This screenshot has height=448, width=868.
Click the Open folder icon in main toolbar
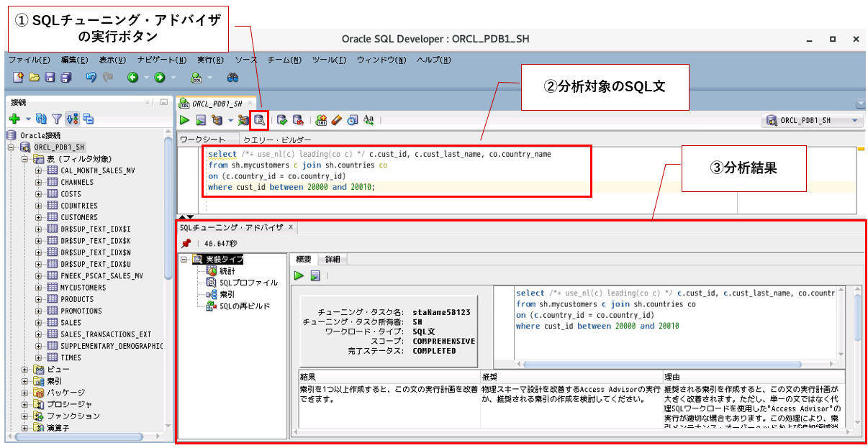pyautogui.click(x=35, y=77)
